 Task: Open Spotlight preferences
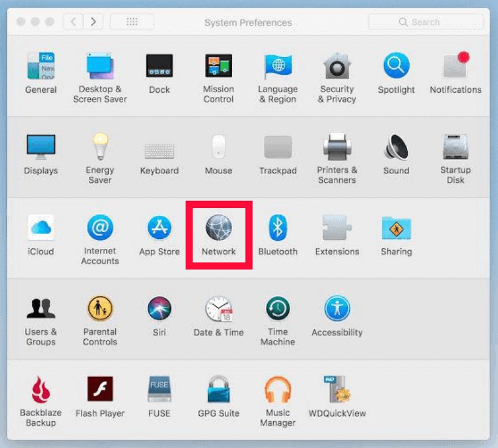(x=397, y=73)
